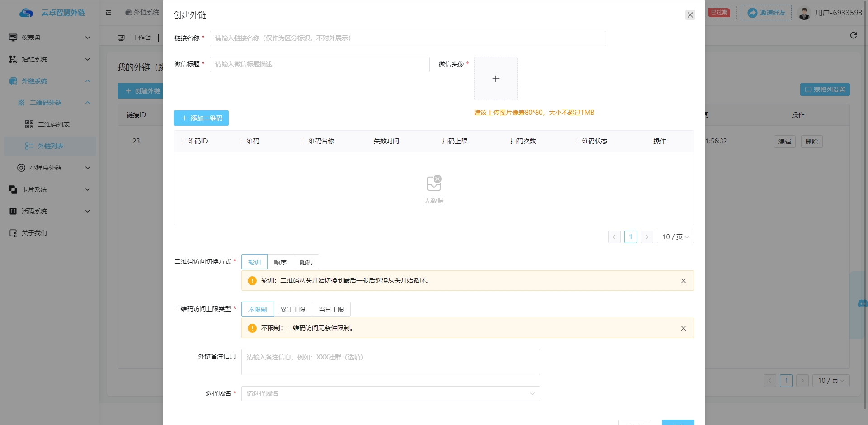The height and width of the screenshot is (425, 868).
Task: Choose 当日上限 as access limit type
Action: [331, 310]
